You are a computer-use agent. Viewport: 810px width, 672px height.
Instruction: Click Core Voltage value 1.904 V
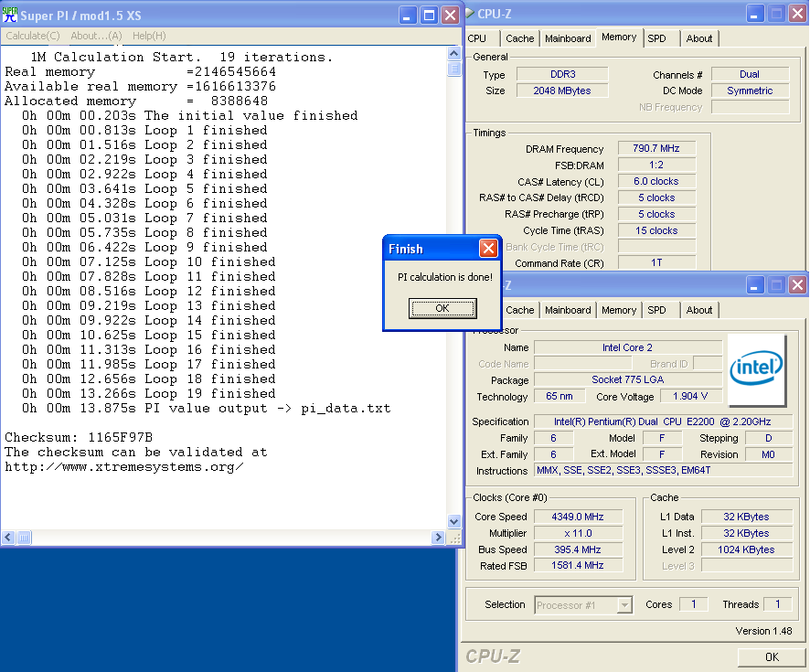[689, 396]
